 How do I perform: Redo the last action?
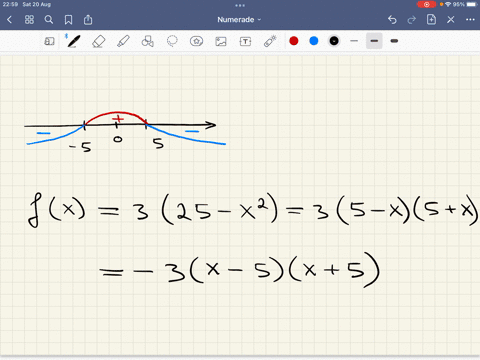pos(412,20)
